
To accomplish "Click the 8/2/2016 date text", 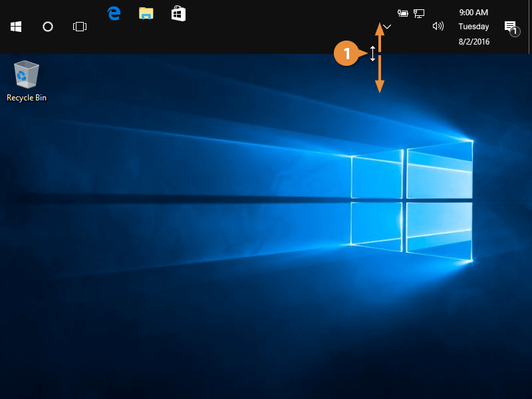I will click(x=474, y=42).
